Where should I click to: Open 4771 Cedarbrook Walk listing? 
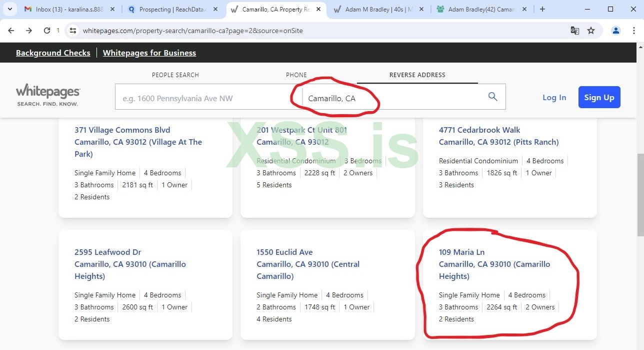point(498,136)
